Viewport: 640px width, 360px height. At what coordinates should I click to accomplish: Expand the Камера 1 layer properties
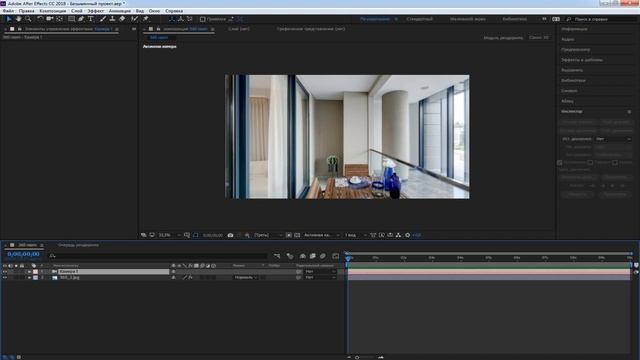29,271
